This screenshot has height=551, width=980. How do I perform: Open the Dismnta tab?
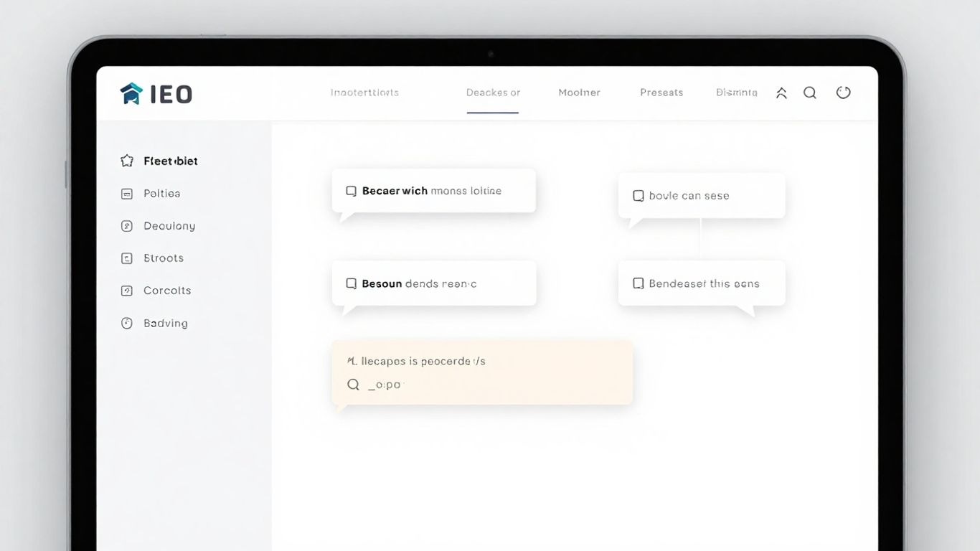pyautogui.click(x=737, y=93)
